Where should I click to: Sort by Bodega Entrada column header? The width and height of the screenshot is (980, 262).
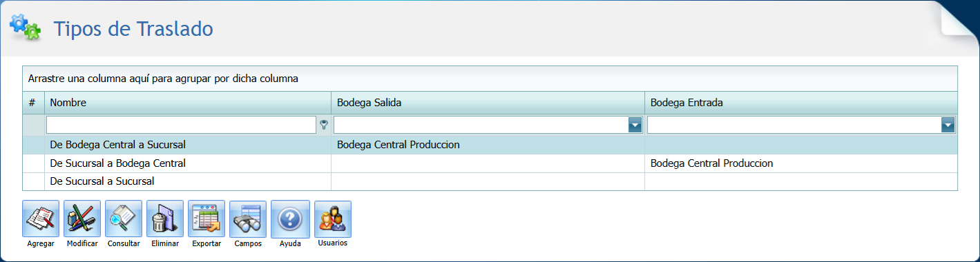point(801,103)
